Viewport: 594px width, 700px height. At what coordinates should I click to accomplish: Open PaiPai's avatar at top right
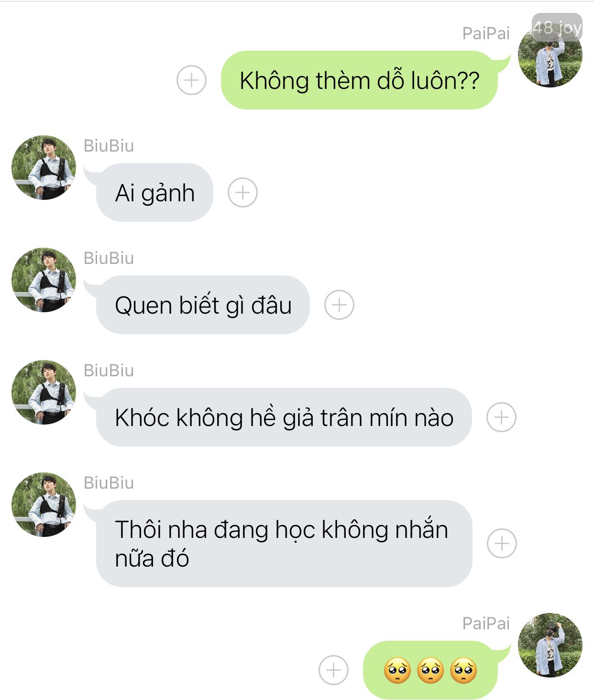(550, 55)
